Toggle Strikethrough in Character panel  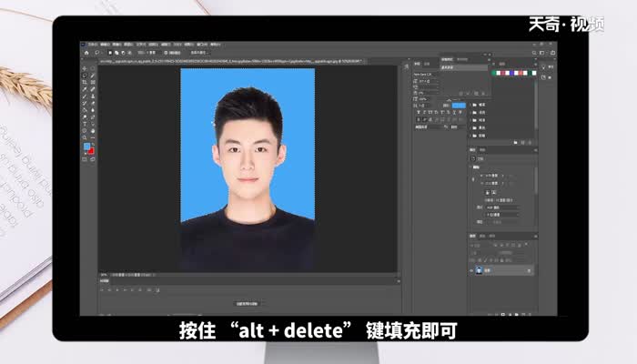(460, 112)
